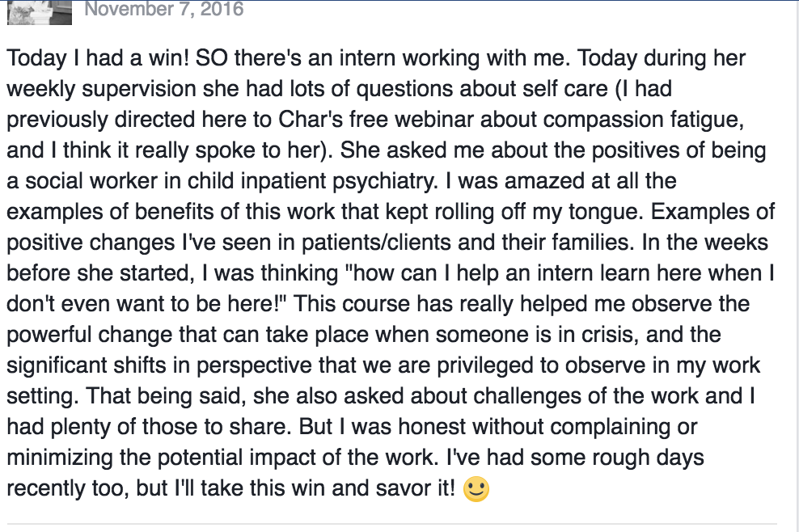Click the horizontal divider line below the post
This screenshot has width=799, height=532.
click(392, 523)
